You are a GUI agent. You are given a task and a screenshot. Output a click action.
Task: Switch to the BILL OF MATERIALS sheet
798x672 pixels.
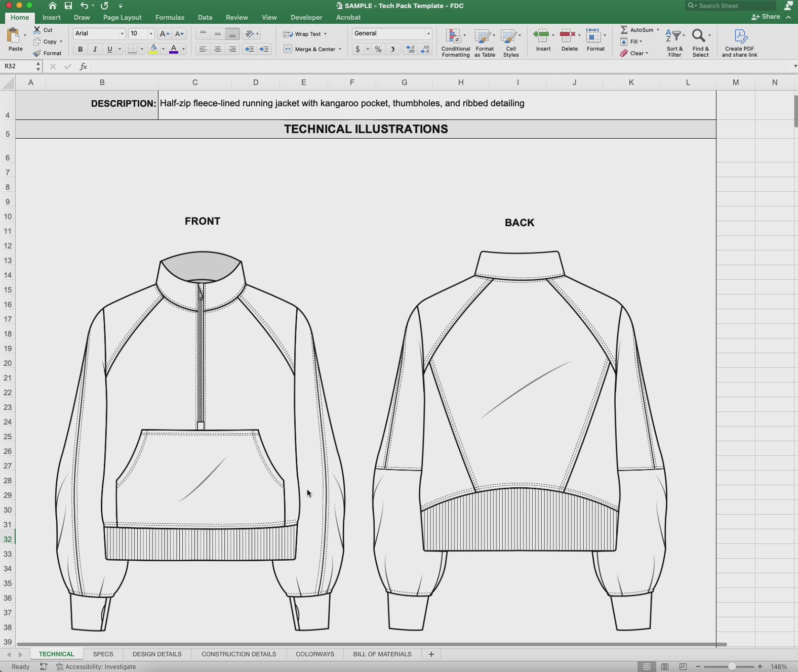(x=382, y=654)
